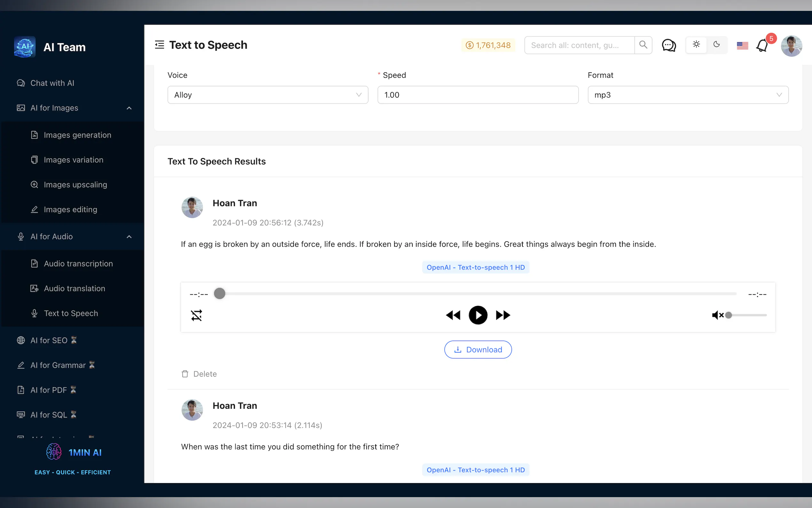812x508 pixels.
Task: Open the Voice dropdown showing Alloy
Action: pyautogui.click(x=268, y=95)
